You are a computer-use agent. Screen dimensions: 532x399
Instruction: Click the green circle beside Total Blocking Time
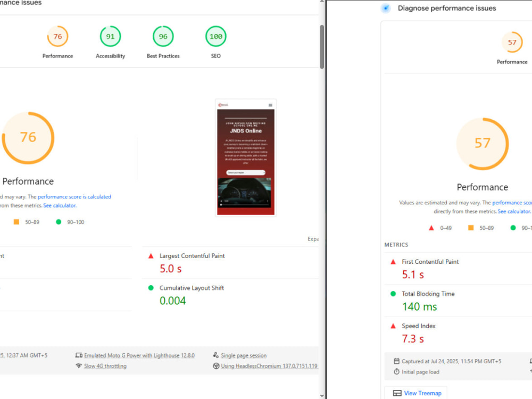pyautogui.click(x=393, y=294)
